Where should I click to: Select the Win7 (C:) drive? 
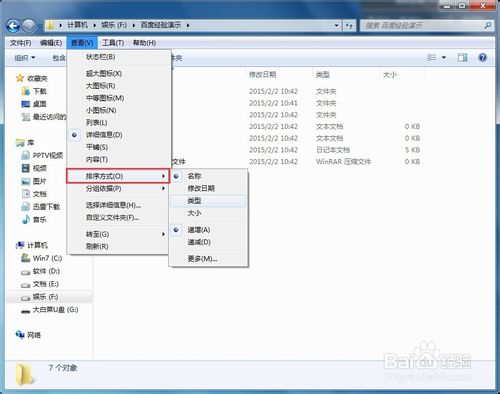[42, 258]
